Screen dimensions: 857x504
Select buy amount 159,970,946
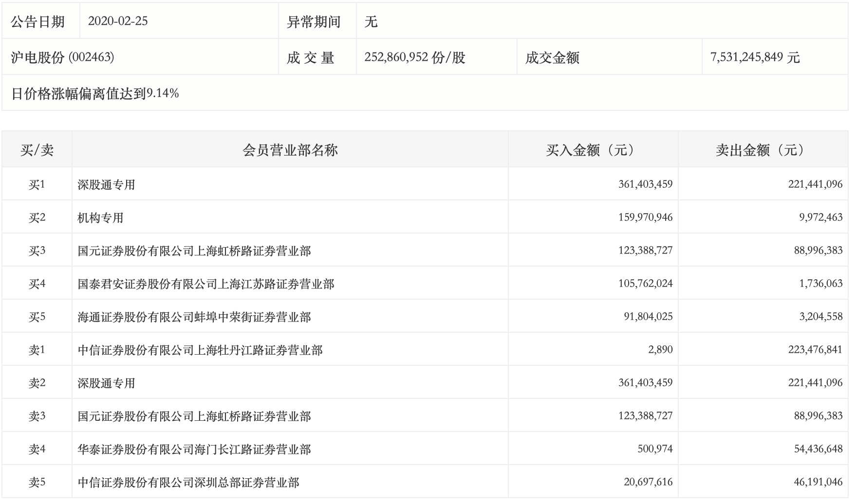pyautogui.click(x=646, y=217)
